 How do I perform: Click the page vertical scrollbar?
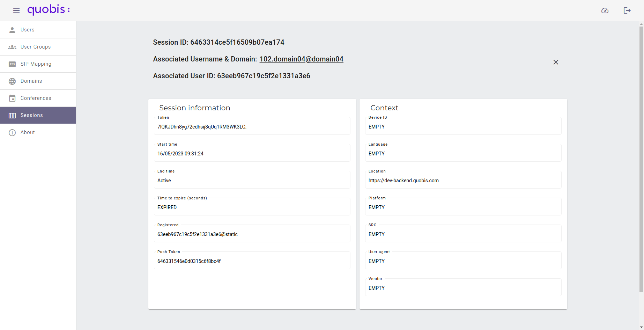coord(641,159)
